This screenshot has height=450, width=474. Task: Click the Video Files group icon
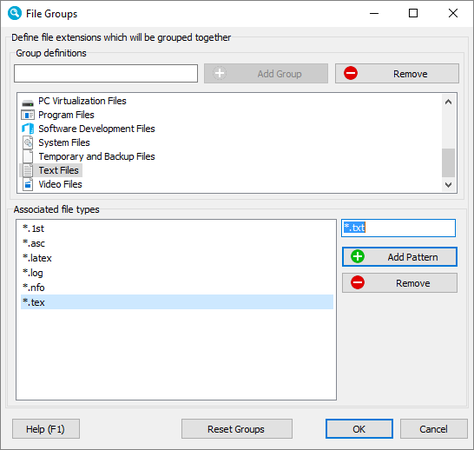(28, 184)
